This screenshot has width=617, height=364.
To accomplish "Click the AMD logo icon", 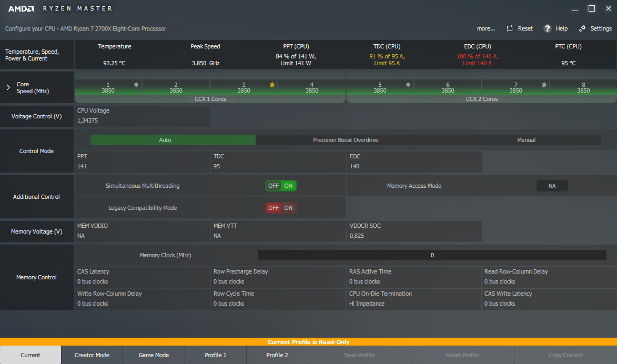I will 21,8.
